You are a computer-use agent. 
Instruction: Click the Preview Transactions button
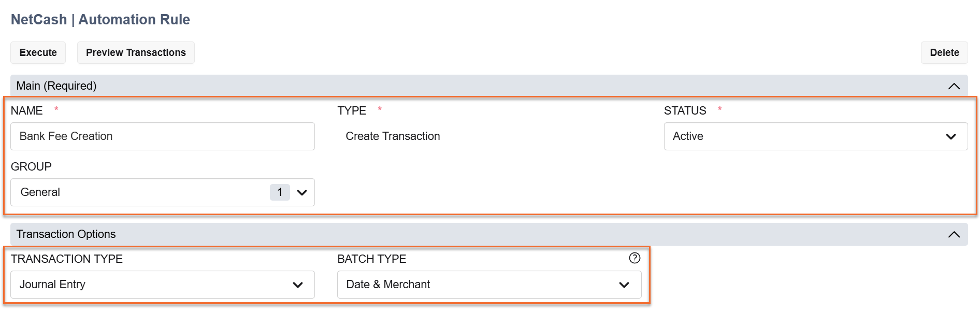pyautogui.click(x=136, y=53)
